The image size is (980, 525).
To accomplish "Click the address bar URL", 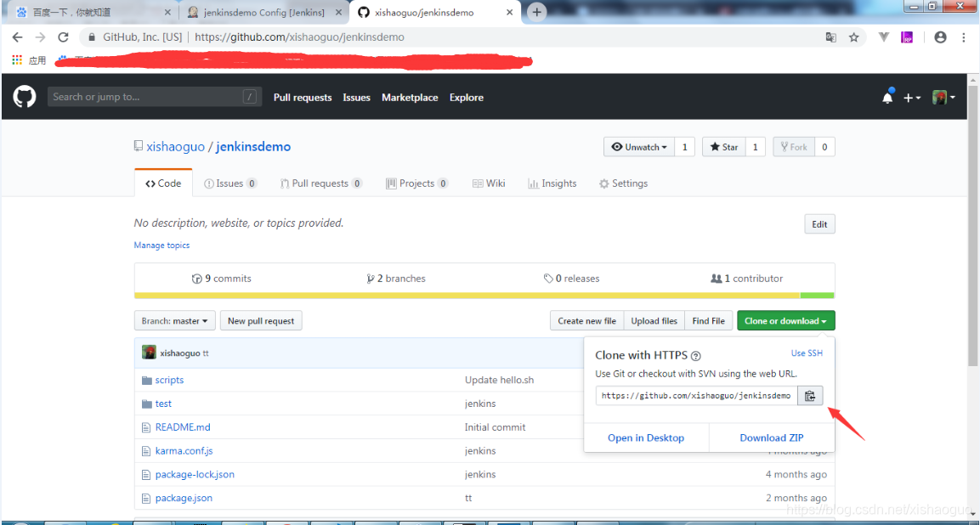I will point(299,37).
